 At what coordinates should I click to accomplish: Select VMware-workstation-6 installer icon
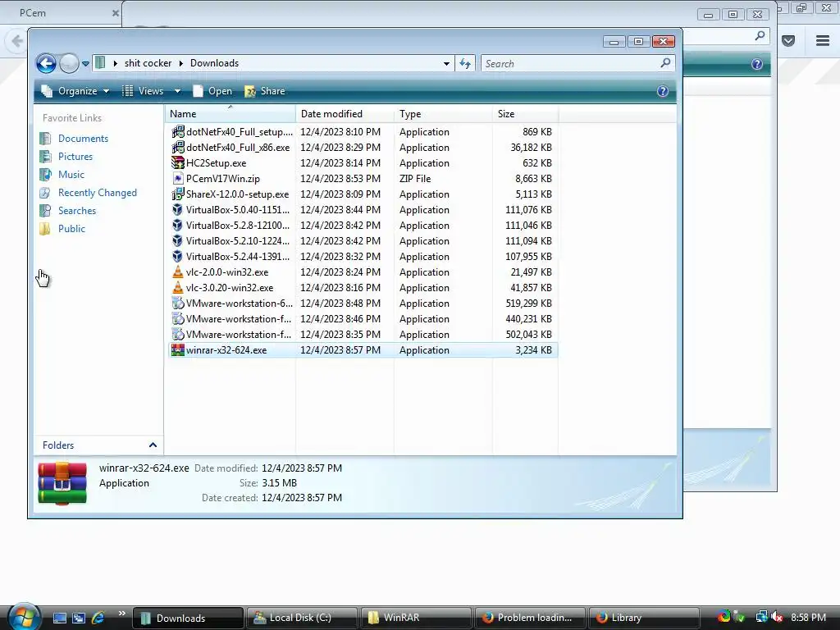[x=178, y=304]
